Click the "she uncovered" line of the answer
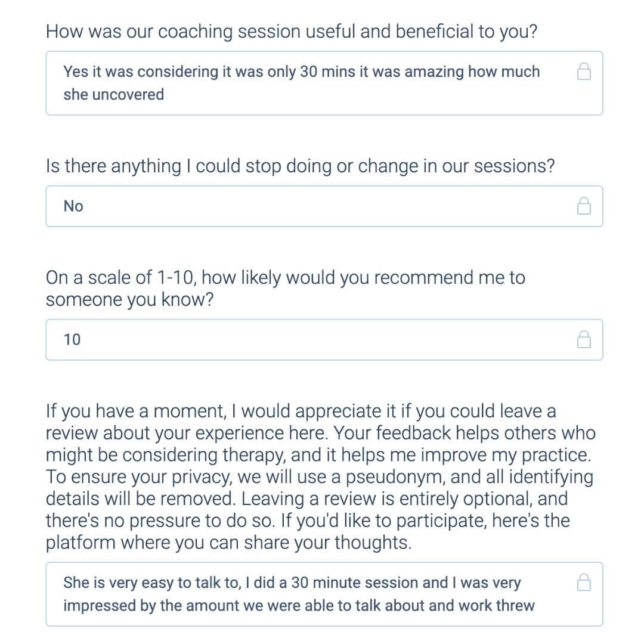Viewport: 644px width, 644px height. pos(113,94)
